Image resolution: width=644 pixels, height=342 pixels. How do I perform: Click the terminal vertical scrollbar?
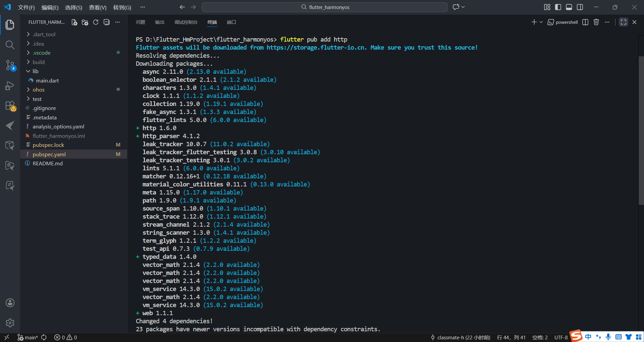coord(641,131)
